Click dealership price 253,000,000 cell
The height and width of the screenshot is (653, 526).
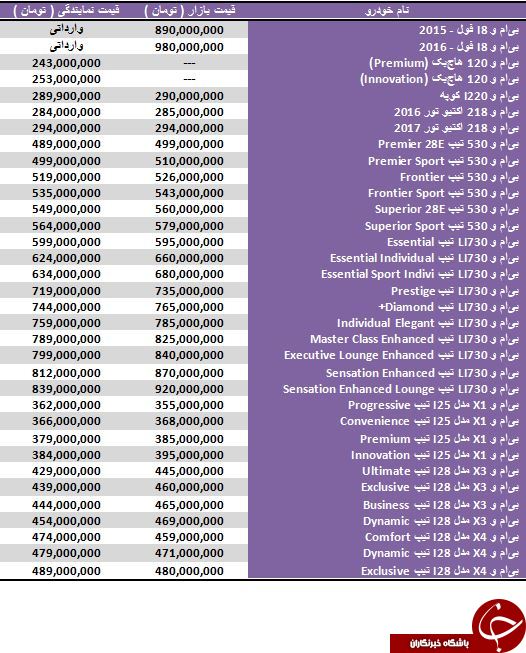tap(66, 79)
